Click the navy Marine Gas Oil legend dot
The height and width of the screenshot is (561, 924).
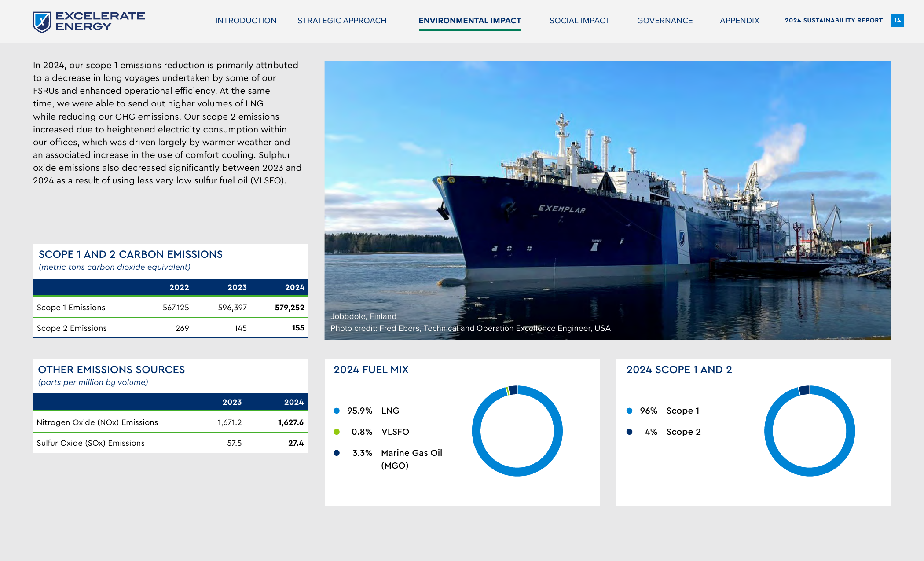(337, 453)
